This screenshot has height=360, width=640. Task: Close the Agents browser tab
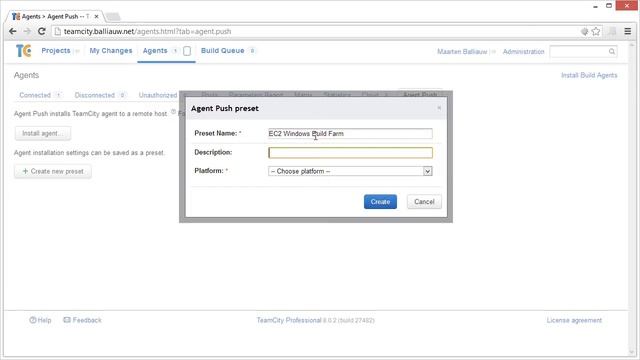click(x=96, y=17)
